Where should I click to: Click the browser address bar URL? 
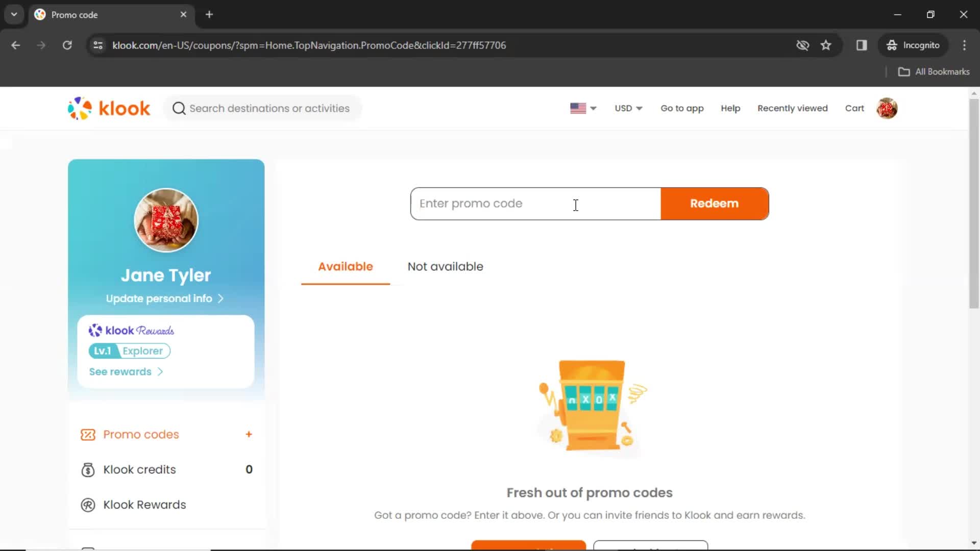point(309,45)
